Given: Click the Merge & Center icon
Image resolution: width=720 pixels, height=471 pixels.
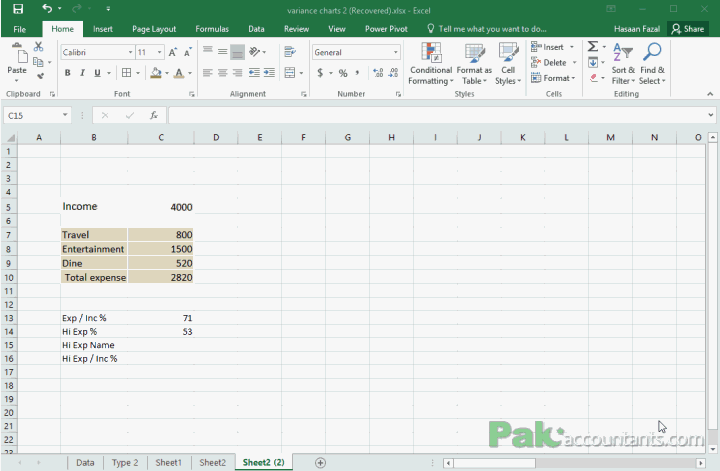Looking at the screenshot, I should [x=290, y=73].
